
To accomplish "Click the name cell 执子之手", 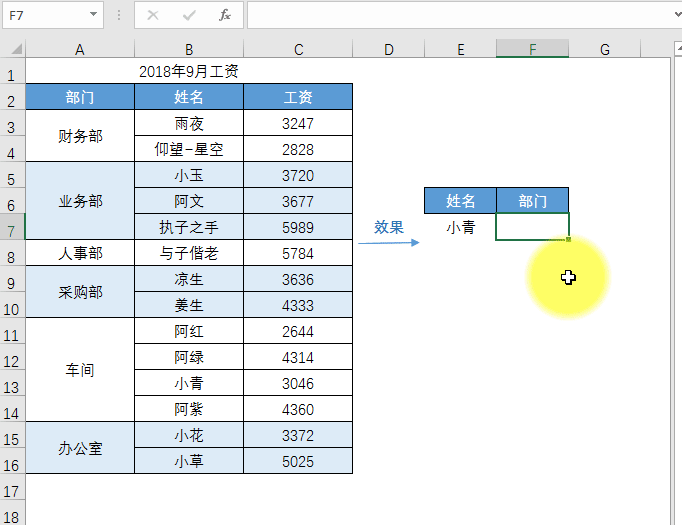I will (189, 227).
